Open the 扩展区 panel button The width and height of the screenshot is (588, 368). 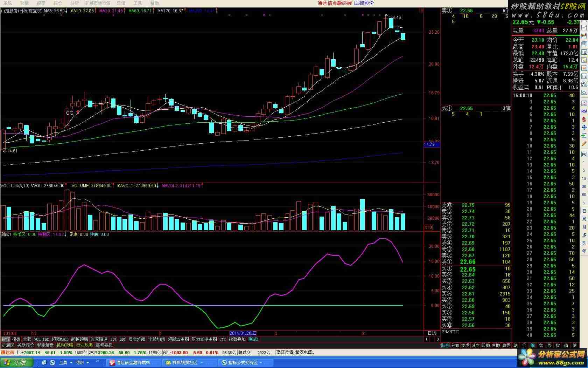coord(8,345)
